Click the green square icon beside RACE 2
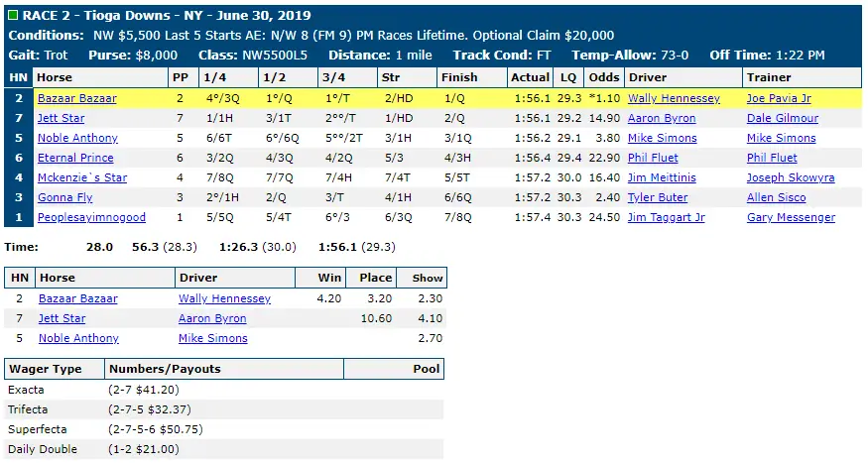The height and width of the screenshot is (463, 868). (13, 15)
